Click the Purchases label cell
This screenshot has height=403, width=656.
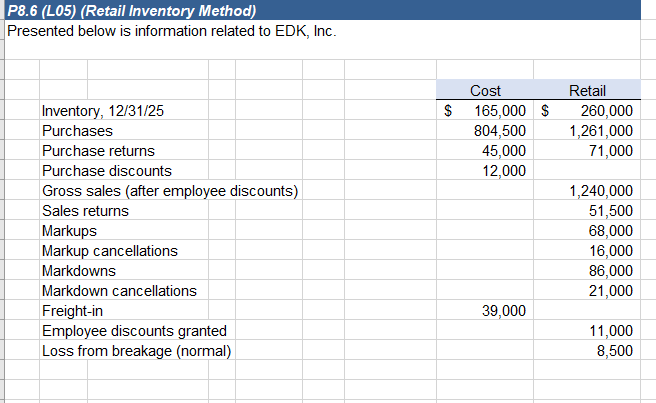tap(77, 131)
